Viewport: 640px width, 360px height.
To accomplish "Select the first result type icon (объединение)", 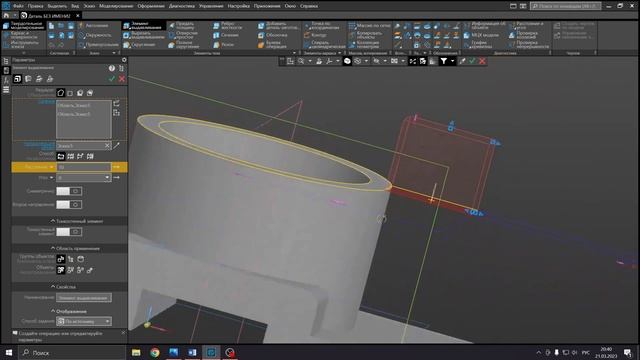I will click(x=61, y=93).
